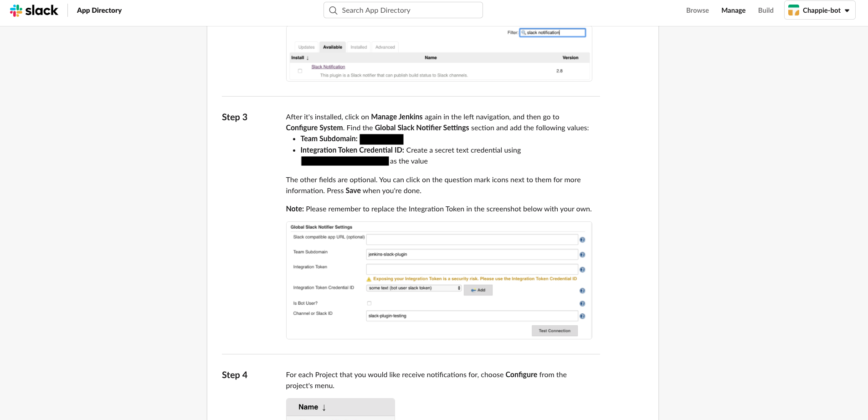The image size is (868, 420).
Task: Click the Installed tab in plugin screenshot
Action: (359, 47)
